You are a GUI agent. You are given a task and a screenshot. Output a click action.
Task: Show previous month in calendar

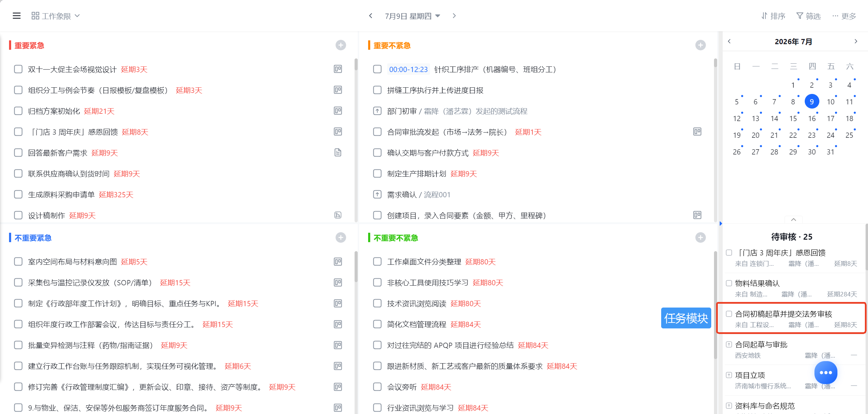click(x=729, y=41)
